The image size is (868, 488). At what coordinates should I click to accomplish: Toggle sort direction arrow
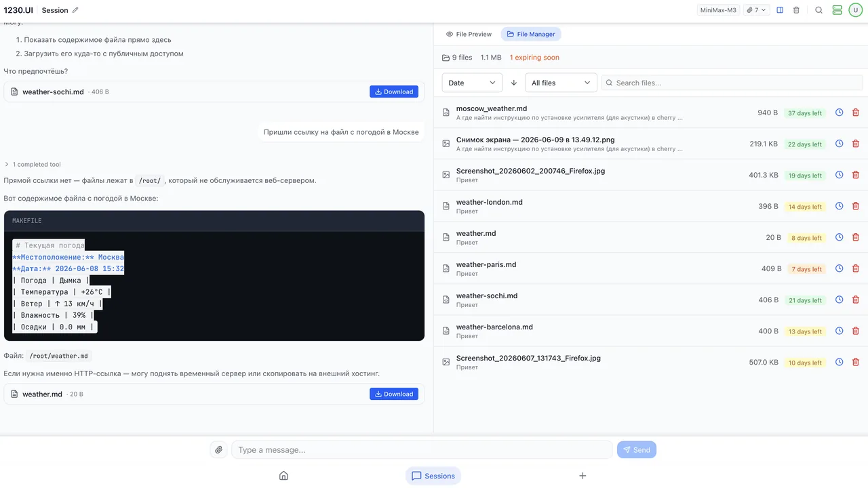tap(514, 83)
